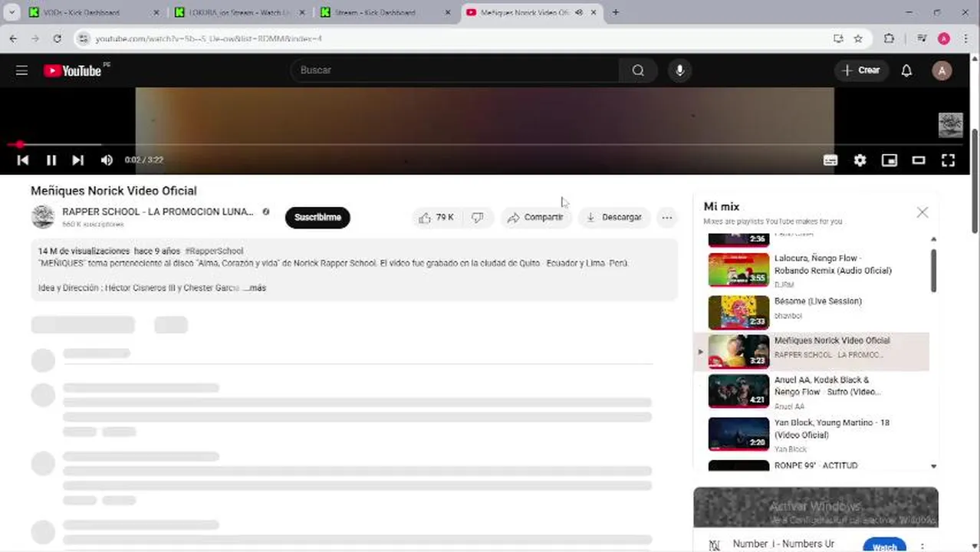
Task: Open the Crear menu
Action: coord(861,71)
